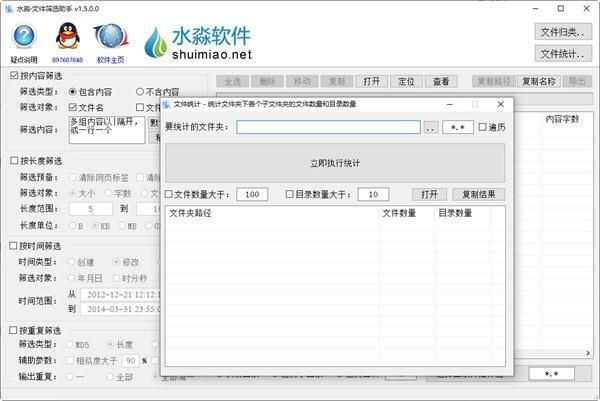Viewport: 600px width, 401px height.
Task: Click the 立即执行统计 button
Action: coord(334,162)
